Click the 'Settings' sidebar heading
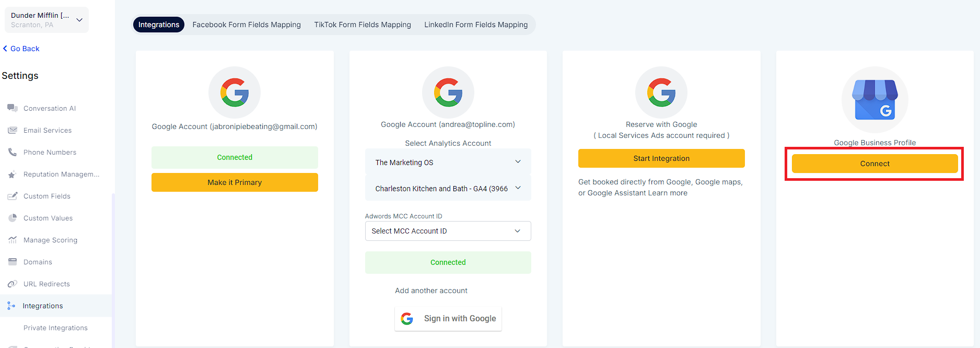Screen dimensions: 980x348 pyautogui.click(x=20, y=76)
